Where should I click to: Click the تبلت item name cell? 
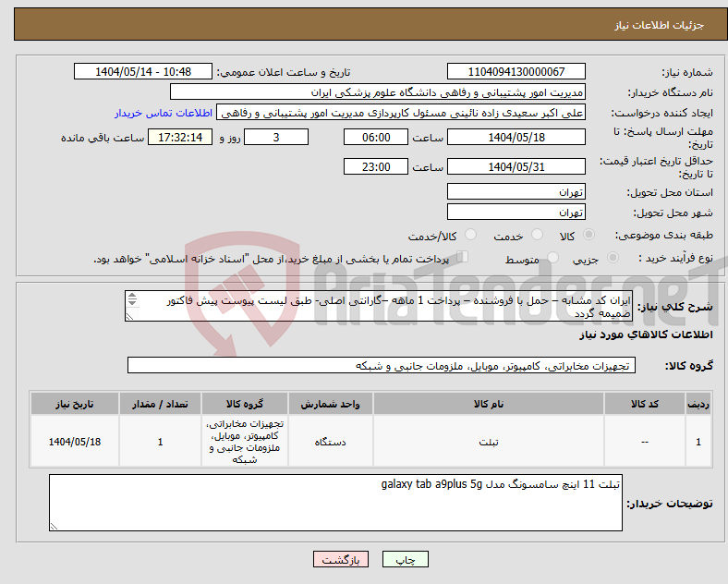pos(489,442)
